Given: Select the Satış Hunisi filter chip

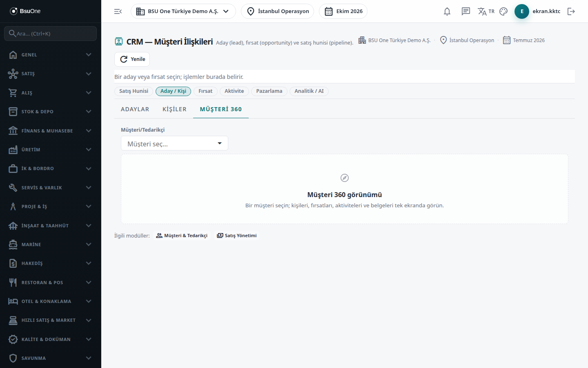Looking at the screenshot, I should (x=134, y=91).
